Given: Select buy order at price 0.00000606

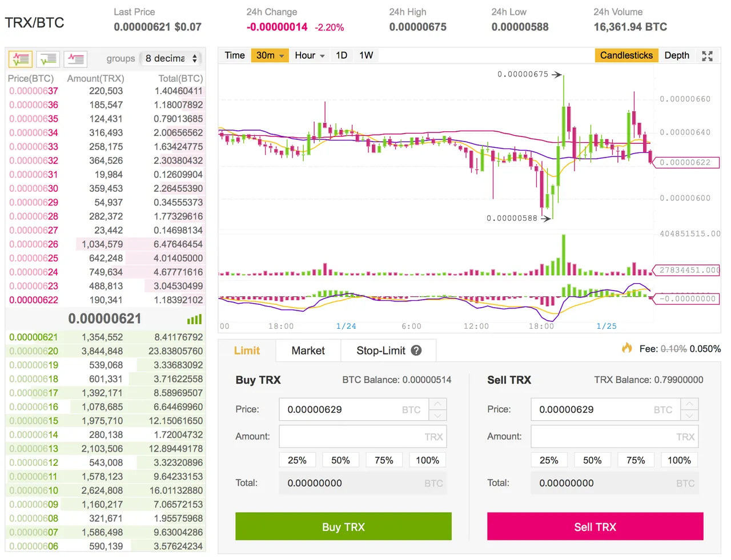Looking at the screenshot, I should click(x=106, y=546).
